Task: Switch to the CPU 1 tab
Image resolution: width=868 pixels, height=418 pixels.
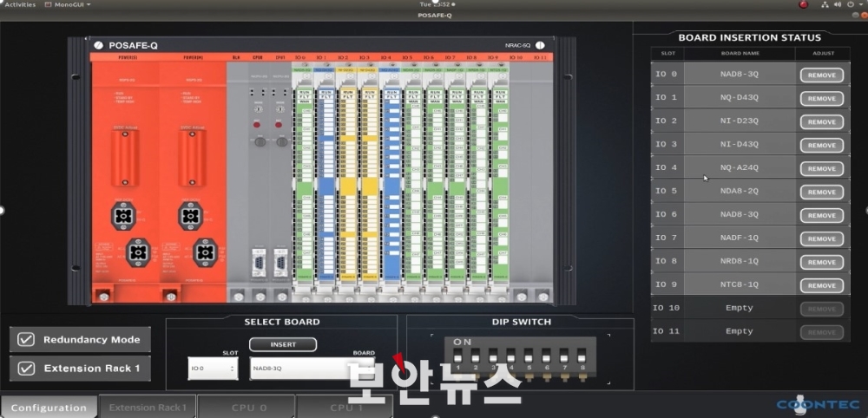Action: (x=345, y=408)
